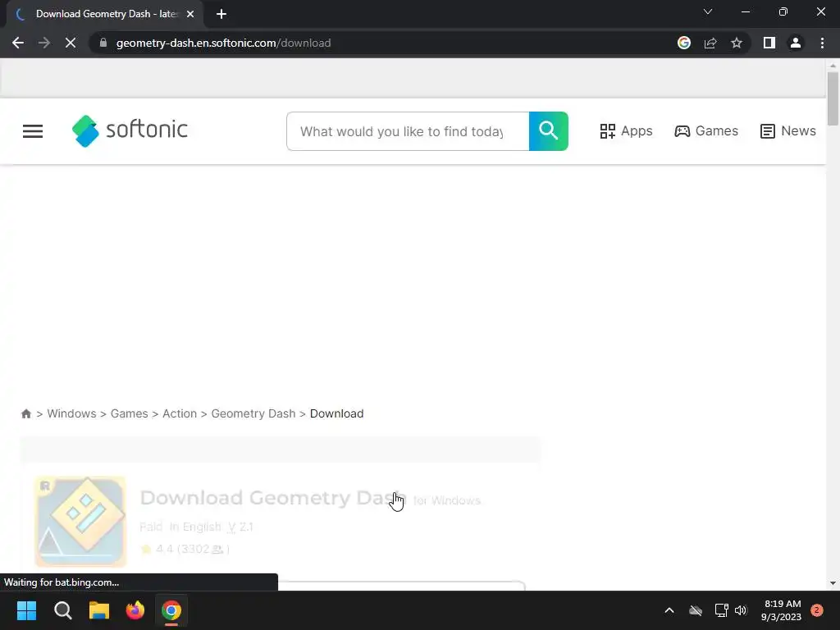Image resolution: width=840 pixels, height=630 pixels.
Task: Open Games breadcrumb link
Action: 129,413
